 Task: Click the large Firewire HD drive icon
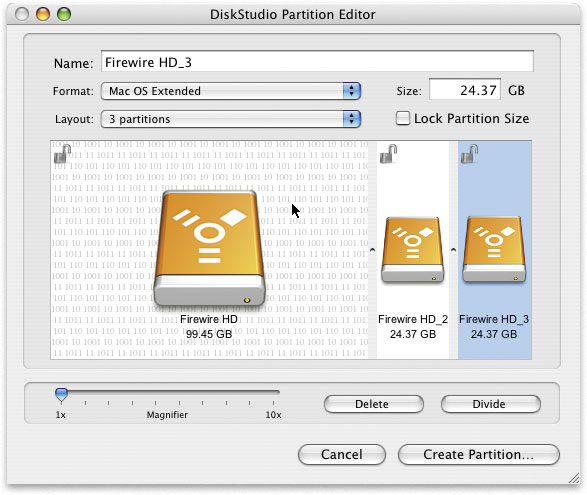tap(210, 248)
